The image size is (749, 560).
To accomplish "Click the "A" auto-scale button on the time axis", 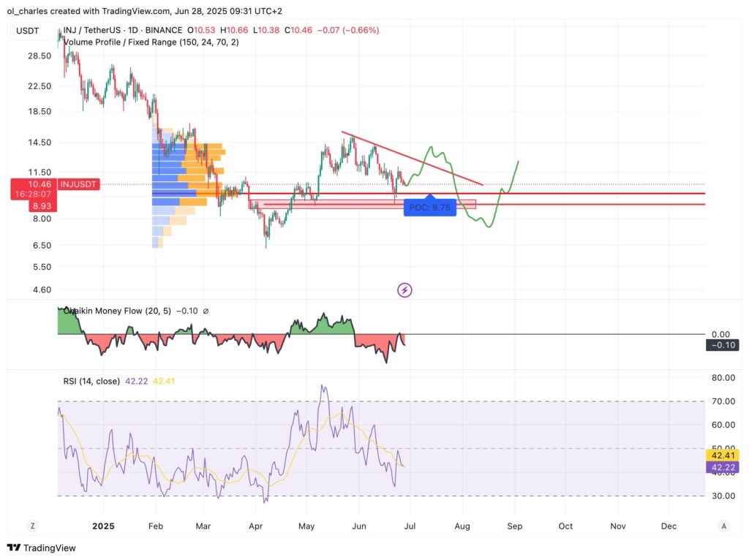I will 723,526.
